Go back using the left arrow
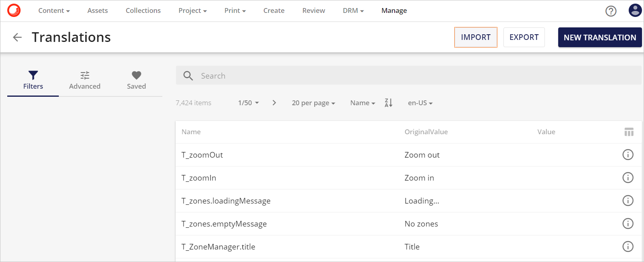Viewport: 644px width, 262px height. [17, 37]
